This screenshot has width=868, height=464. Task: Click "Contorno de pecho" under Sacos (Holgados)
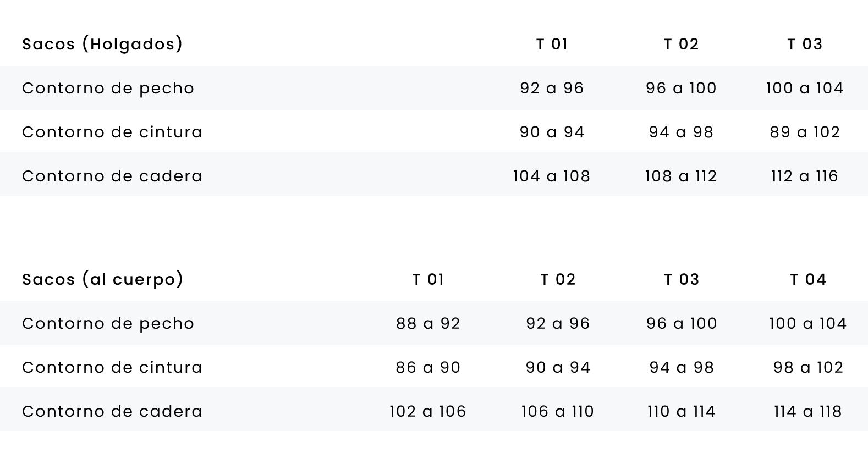click(x=108, y=88)
